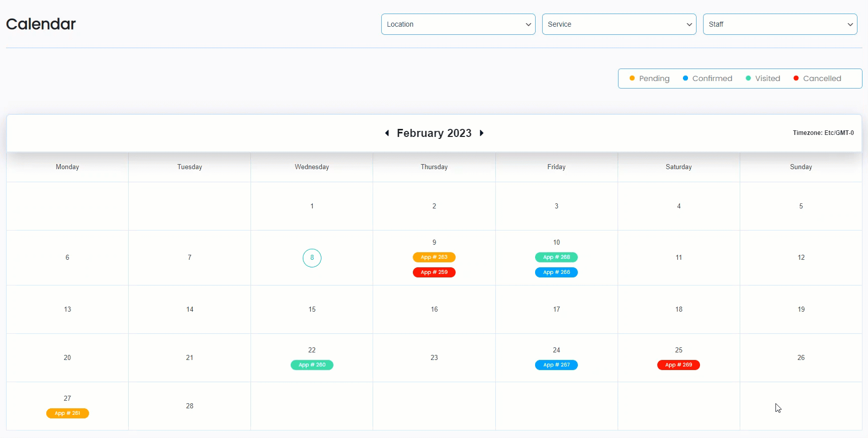Select February 28 on the calendar
This screenshot has height=438, width=868.
[190, 406]
